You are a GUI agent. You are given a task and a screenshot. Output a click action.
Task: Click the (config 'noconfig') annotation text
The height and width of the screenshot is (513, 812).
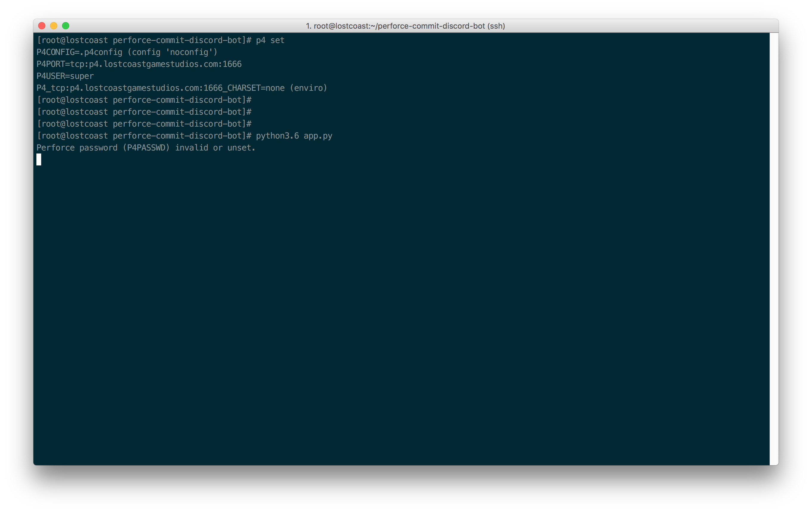click(172, 52)
